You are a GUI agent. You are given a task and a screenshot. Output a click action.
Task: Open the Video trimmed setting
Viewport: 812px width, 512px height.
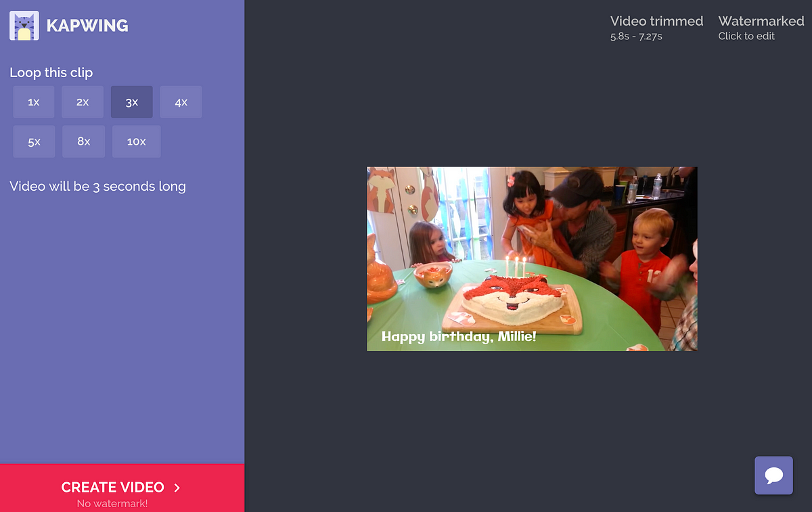click(656, 28)
